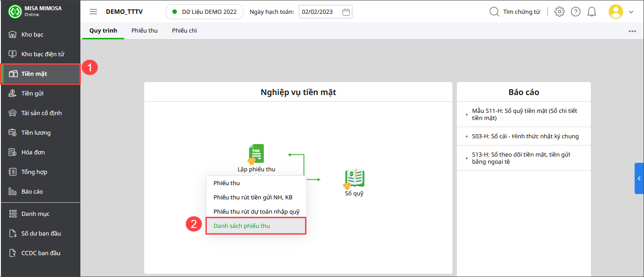644x277 pixels.
Task: Choose Phiếu thu rút tiền gửi NH, KB
Action: [256, 197]
